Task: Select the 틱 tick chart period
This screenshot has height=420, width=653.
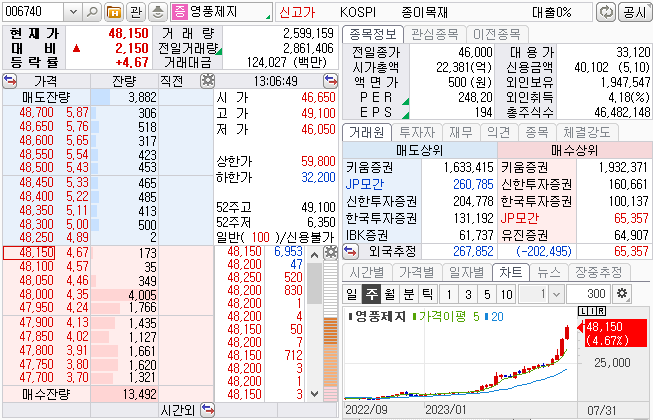Action: (x=428, y=294)
